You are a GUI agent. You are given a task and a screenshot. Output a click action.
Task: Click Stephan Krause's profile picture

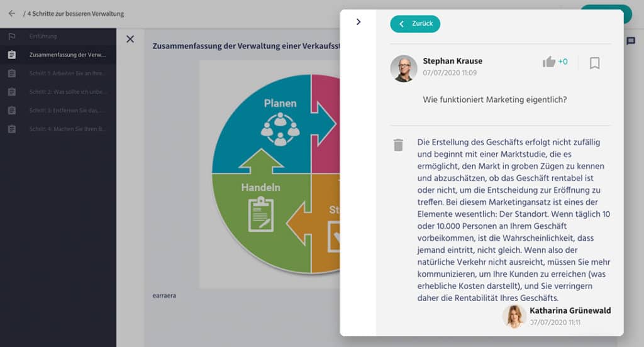click(x=403, y=69)
